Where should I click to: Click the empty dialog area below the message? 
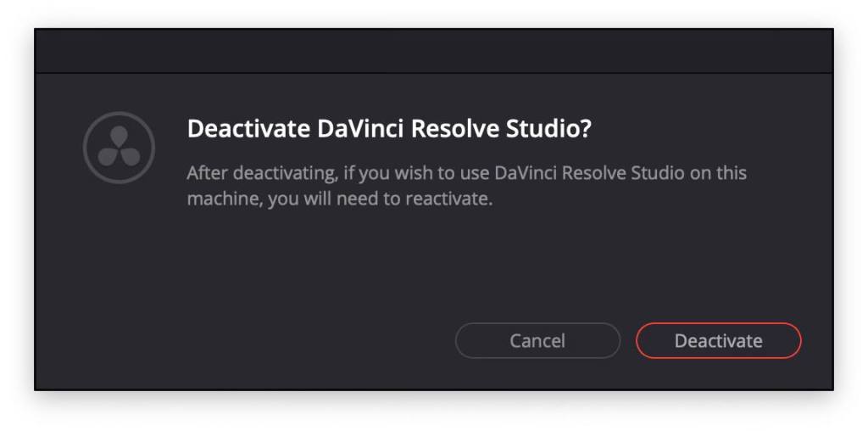click(434, 260)
